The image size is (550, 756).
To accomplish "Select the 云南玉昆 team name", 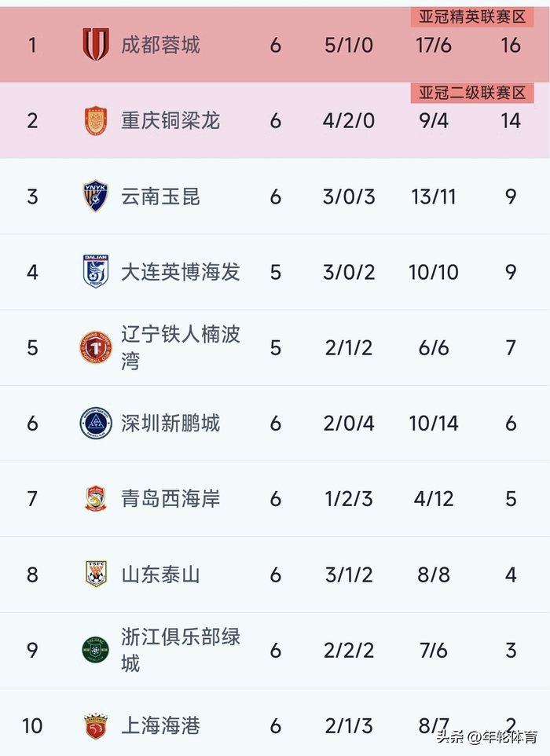I will click(x=160, y=196).
